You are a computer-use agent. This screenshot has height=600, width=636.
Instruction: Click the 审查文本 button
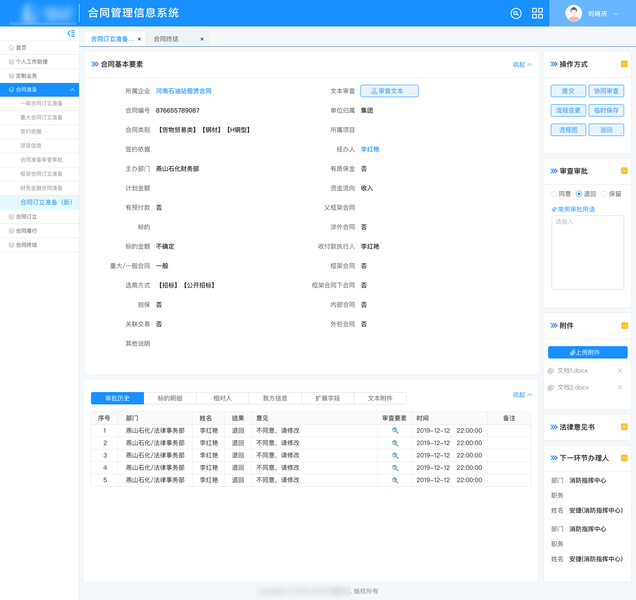[x=389, y=91]
